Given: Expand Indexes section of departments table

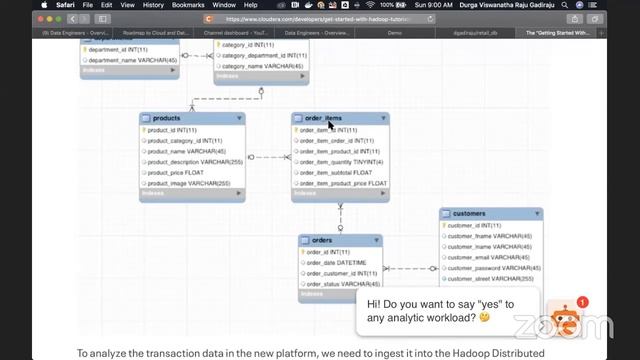Looking at the screenshot, I should [173, 70].
